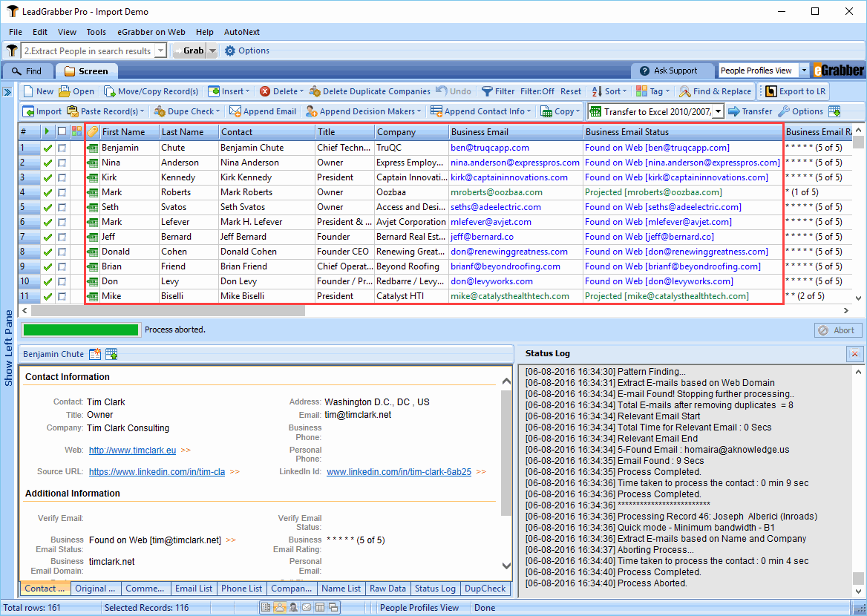Click the grid horizontal scrollbar thumb

pyautogui.click(x=168, y=311)
